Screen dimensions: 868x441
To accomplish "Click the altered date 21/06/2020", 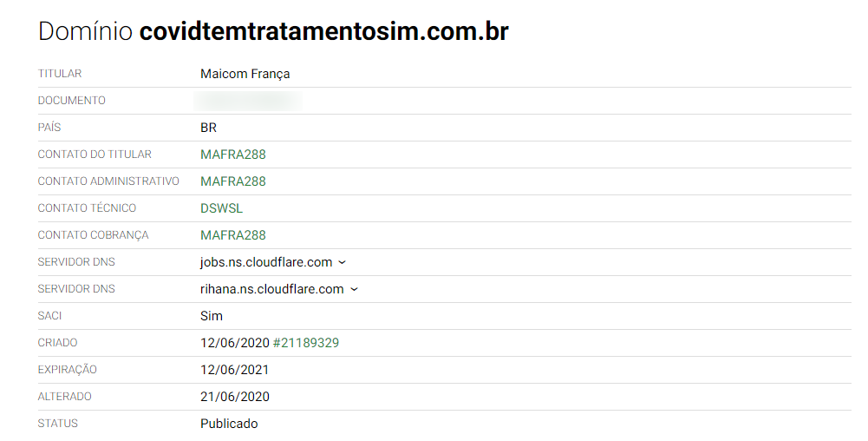I will [x=235, y=397].
